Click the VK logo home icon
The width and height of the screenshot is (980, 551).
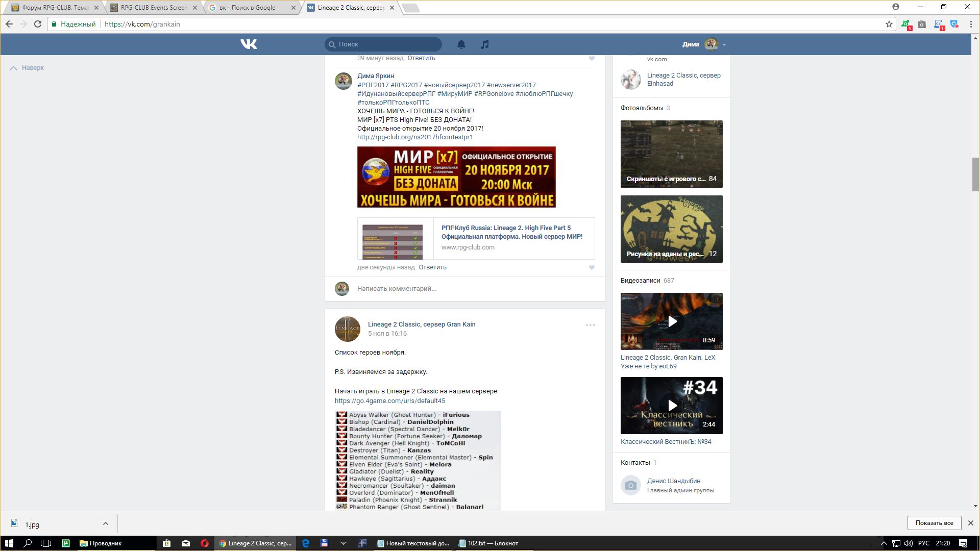pos(249,44)
